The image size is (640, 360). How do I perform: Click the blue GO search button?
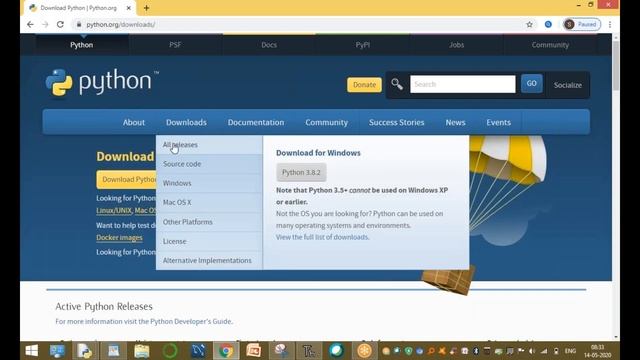pos(531,84)
